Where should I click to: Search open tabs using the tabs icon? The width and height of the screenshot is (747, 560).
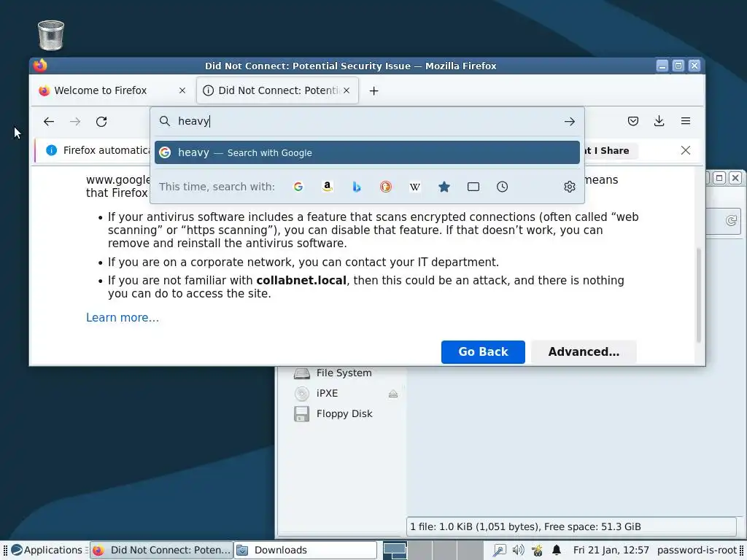pyautogui.click(x=473, y=187)
